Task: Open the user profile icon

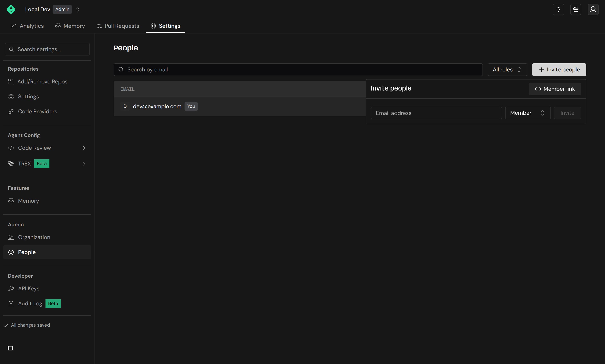Action: (x=593, y=9)
